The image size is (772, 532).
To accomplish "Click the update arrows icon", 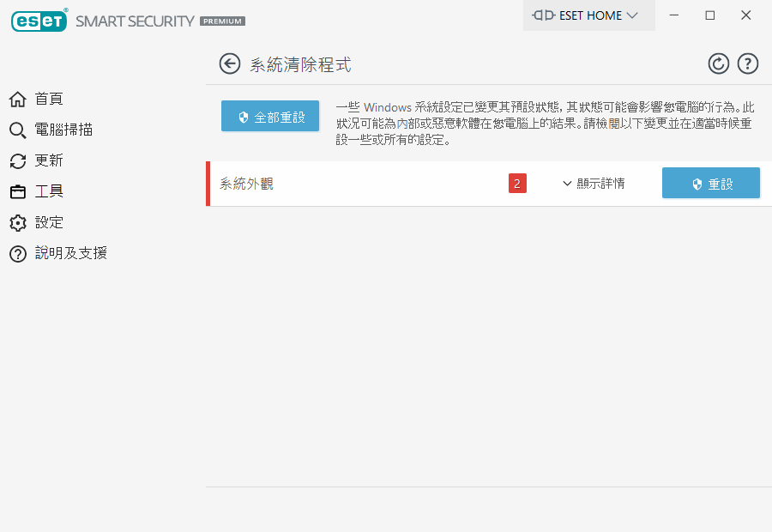I will tap(17, 161).
